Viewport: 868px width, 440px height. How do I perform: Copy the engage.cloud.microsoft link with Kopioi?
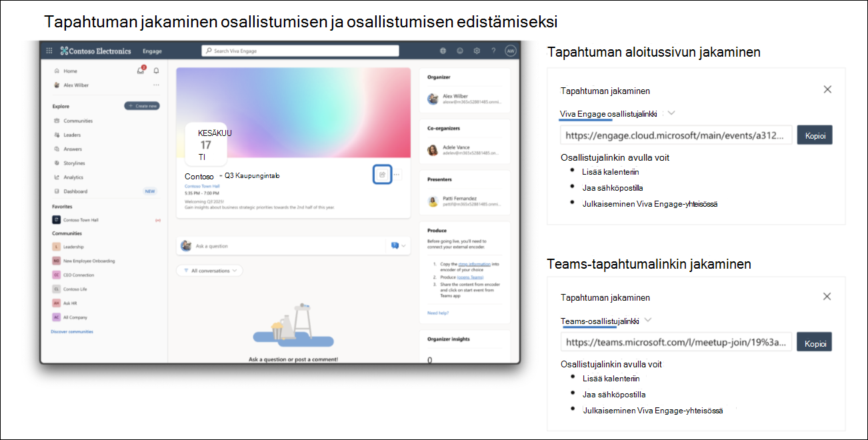(x=815, y=135)
